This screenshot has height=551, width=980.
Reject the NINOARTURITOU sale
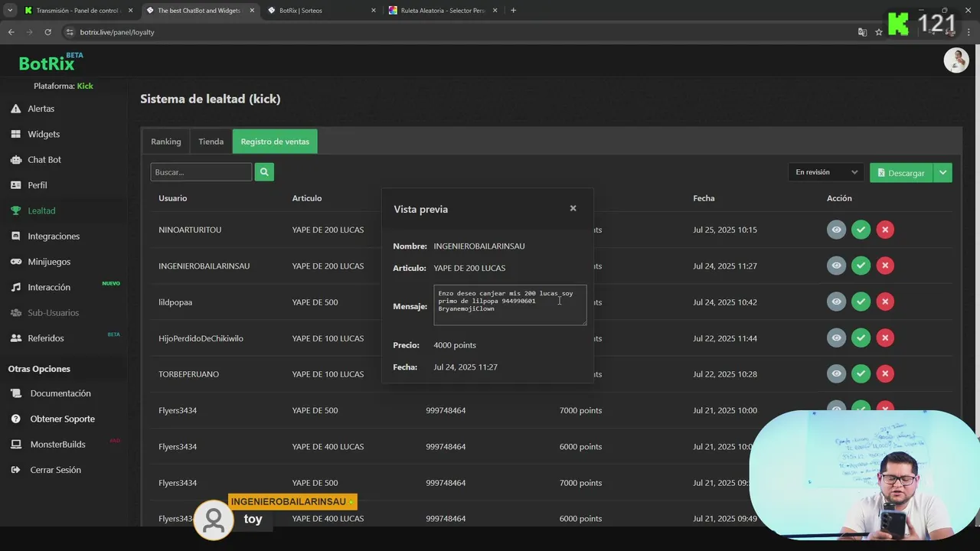coord(885,230)
